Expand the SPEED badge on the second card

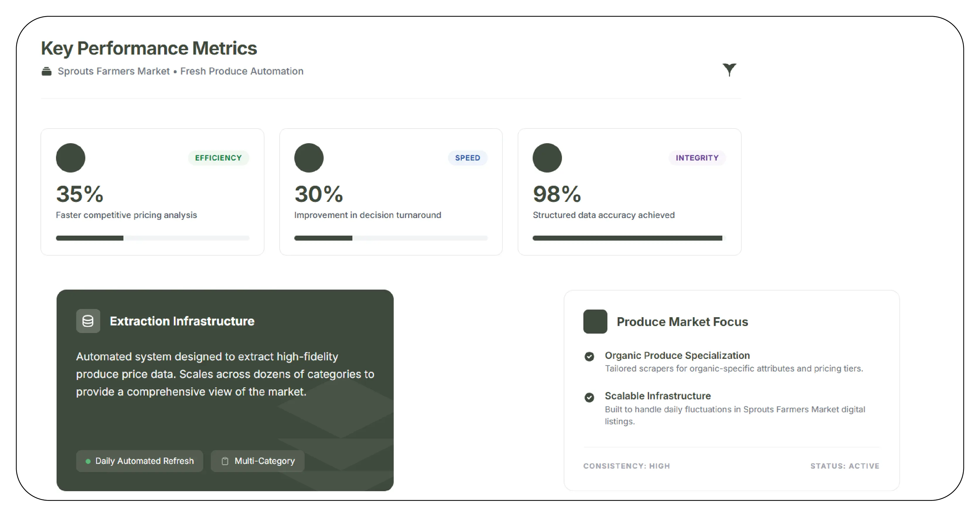tap(468, 158)
